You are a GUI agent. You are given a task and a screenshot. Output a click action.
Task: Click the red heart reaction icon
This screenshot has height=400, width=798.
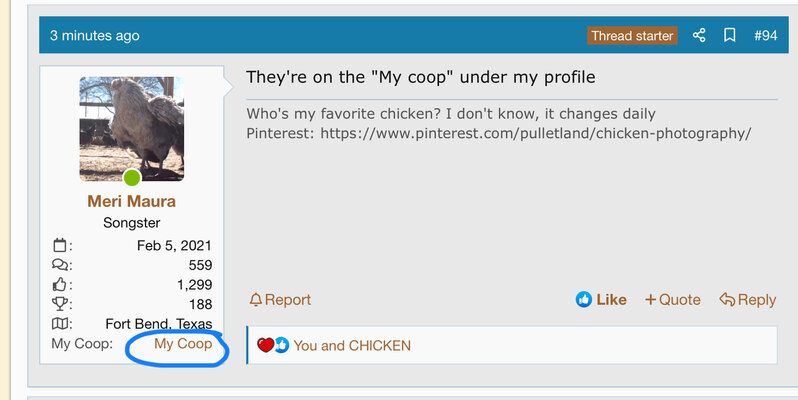265,345
